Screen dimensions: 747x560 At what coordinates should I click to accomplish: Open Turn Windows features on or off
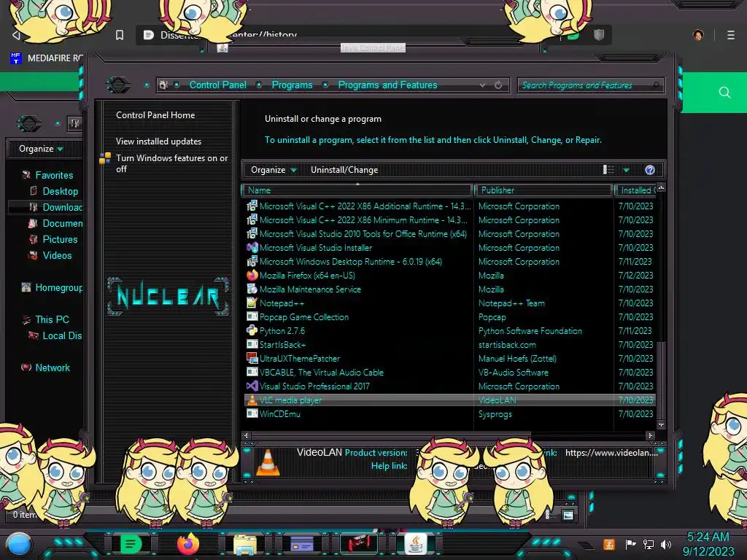[x=172, y=163]
